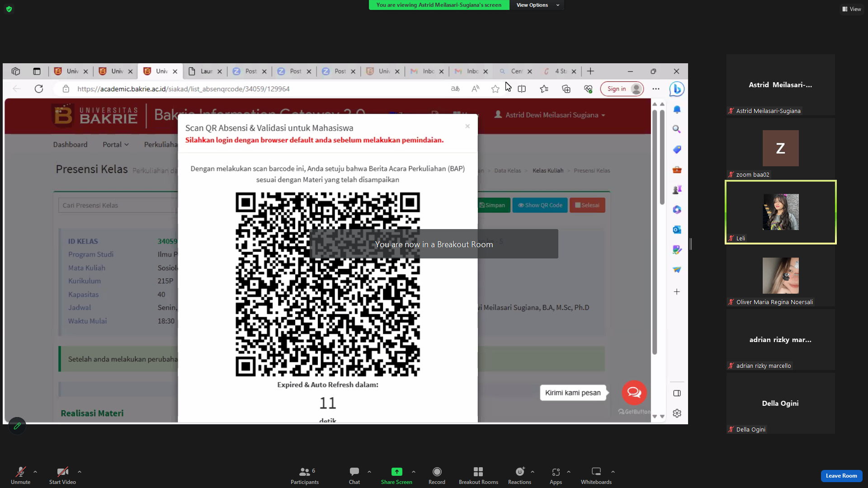Image resolution: width=868 pixels, height=488 pixels.
Task: Expand video options arrow next to Start Video
Action: coord(80,472)
